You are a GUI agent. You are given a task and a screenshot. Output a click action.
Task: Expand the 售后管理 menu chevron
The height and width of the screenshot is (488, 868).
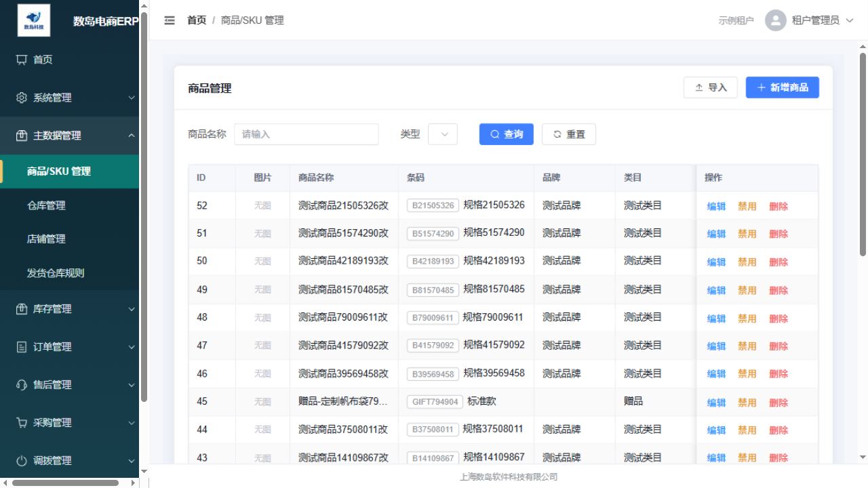click(132, 385)
